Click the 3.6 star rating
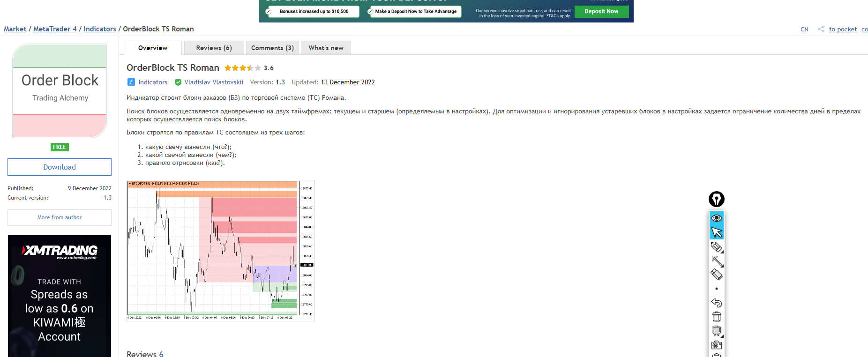The image size is (868, 357). (249, 68)
